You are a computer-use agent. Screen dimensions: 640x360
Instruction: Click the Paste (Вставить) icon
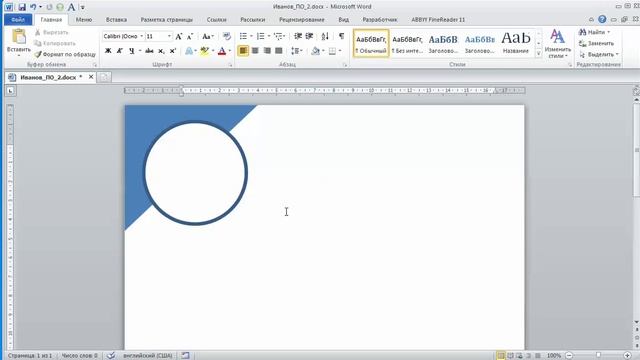pos(19,36)
